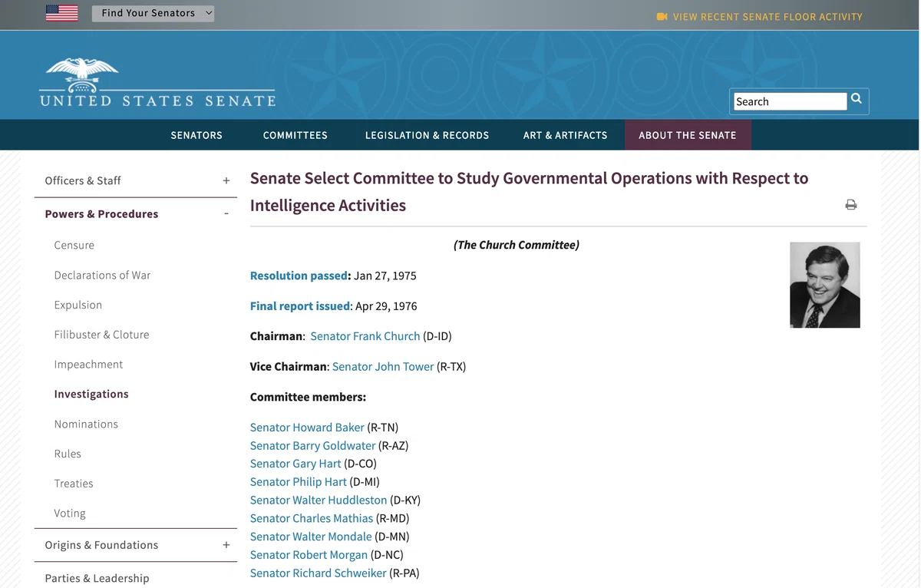Viewport: 921px width, 588px height.
Task: Open Origins & Foundations sidebar link
Action: (x=101, y=545)
